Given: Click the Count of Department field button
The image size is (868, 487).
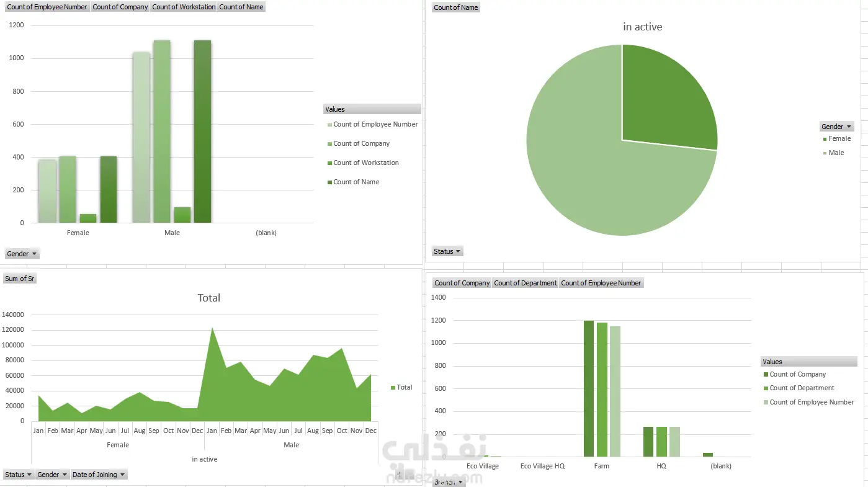Looking at the screenshot, I should coord(526,283).
